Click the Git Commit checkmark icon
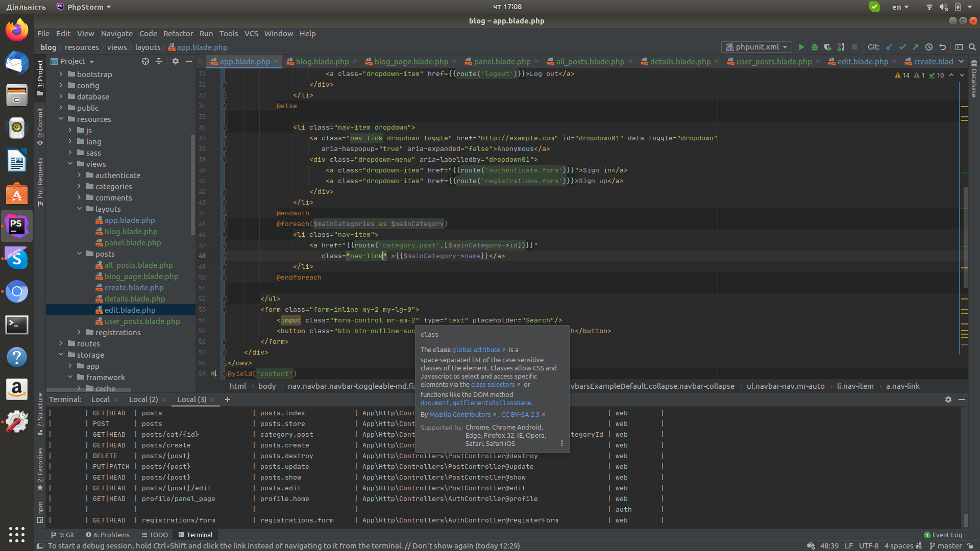This screenshot has width=980, height=551. pos(902,47)
